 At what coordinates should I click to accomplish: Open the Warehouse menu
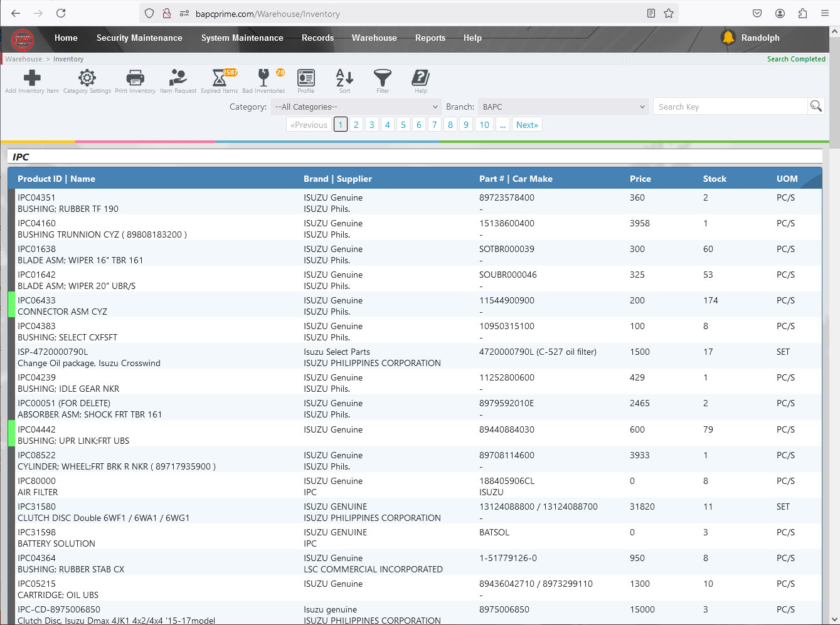click(374, 38)
